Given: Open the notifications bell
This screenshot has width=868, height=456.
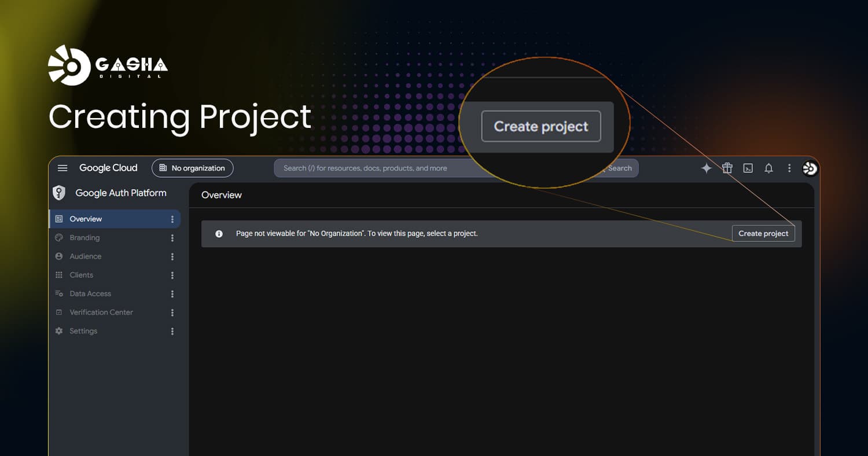Looking at the screenshot, I should (768, 168).
